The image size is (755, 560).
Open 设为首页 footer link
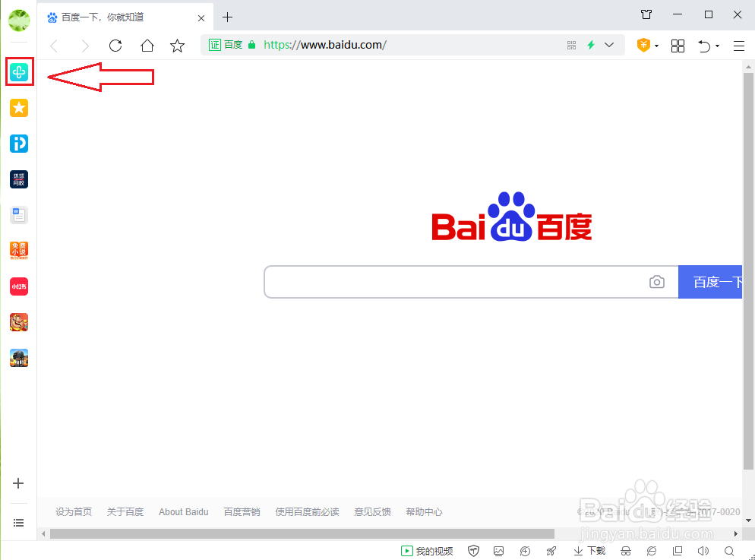(x=73, y=512)
